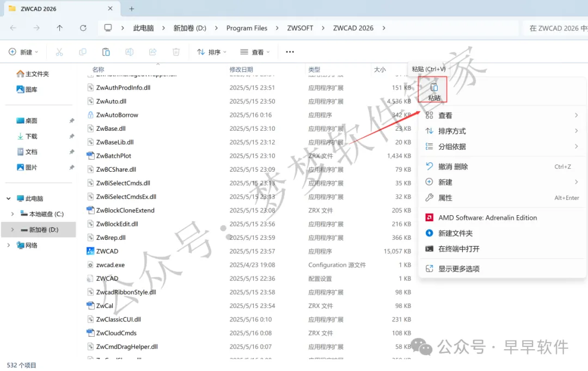Select the ZwBatchPlot ZRX file
The image size is (588, 371).
click(114, 156)
